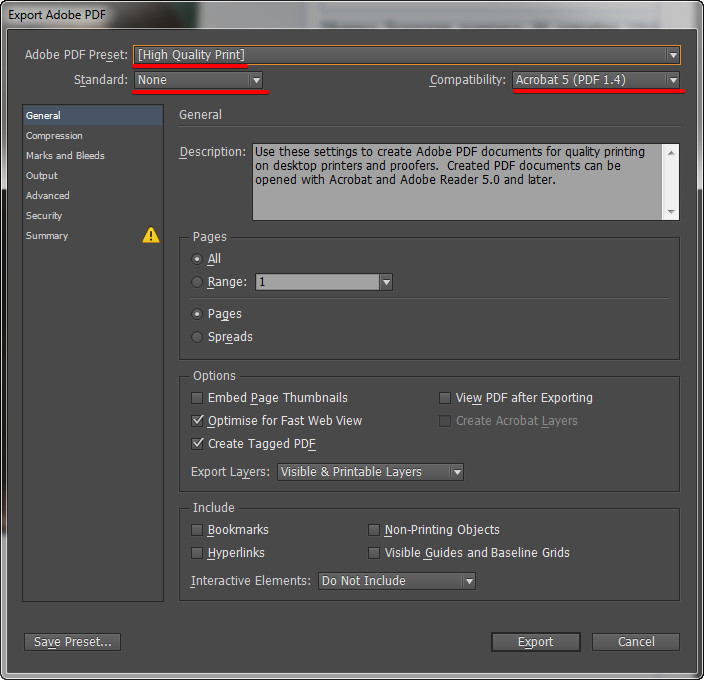This screenshot has width=704, height=680.
Task: Click the Description scrollbar up arrow
Action: coord(671,153)
